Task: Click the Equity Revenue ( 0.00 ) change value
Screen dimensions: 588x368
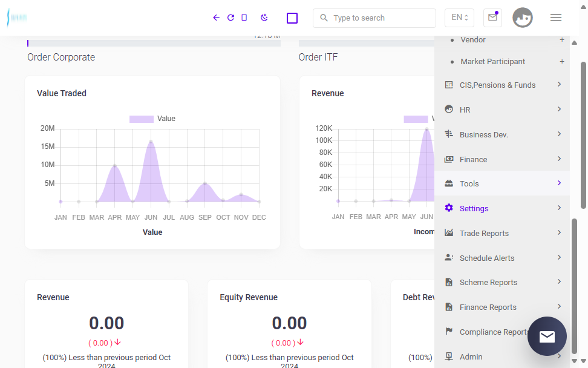Action: (287, 343)
